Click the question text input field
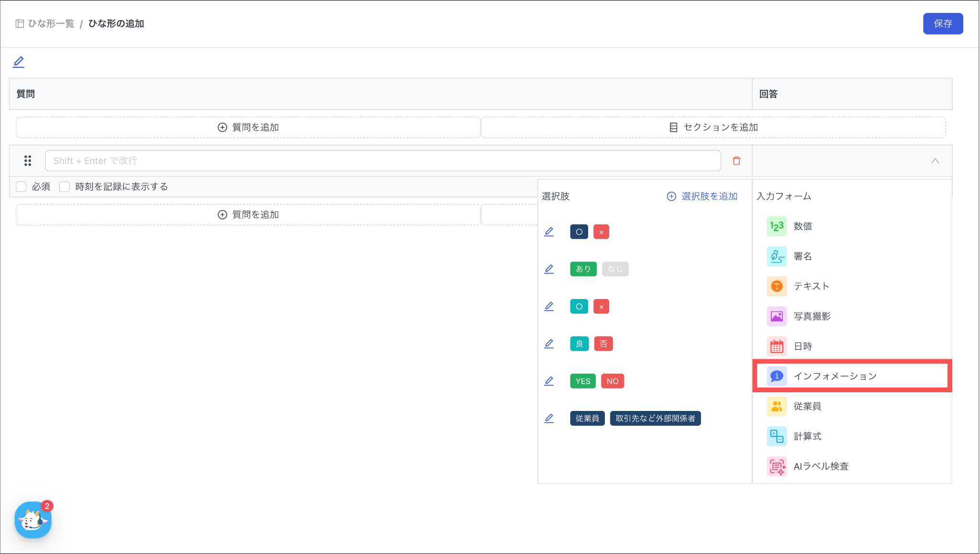Screen dimensions: 980x554 pyautogui.click(x=383, y=161)
